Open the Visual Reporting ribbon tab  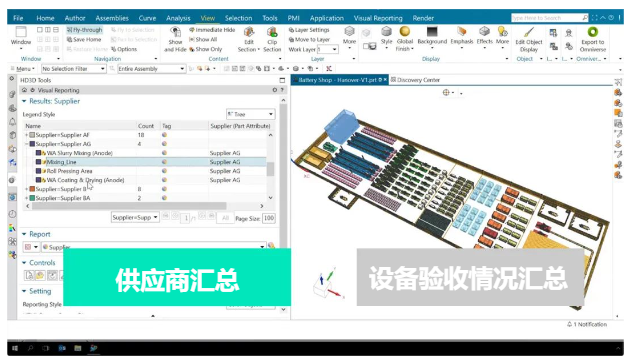pos(378,18)
